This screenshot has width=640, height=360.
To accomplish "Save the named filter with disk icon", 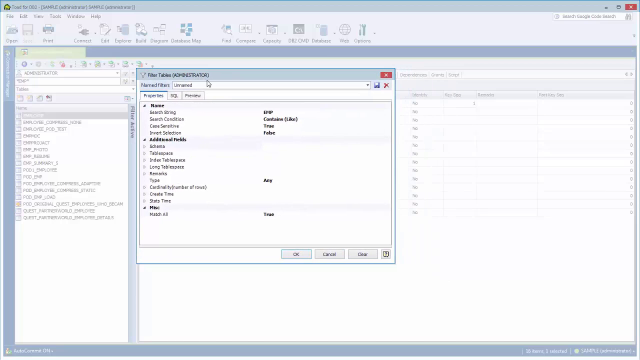I will tap(377, 85).
